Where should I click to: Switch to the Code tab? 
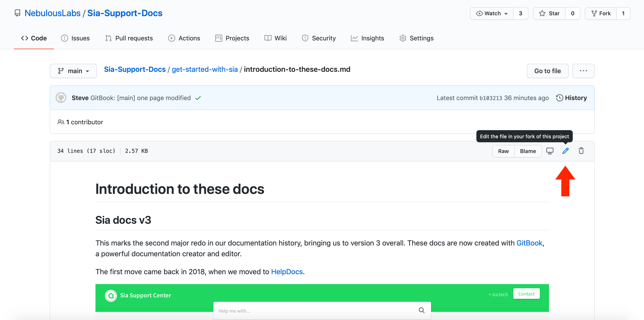[x=34, y=38]
